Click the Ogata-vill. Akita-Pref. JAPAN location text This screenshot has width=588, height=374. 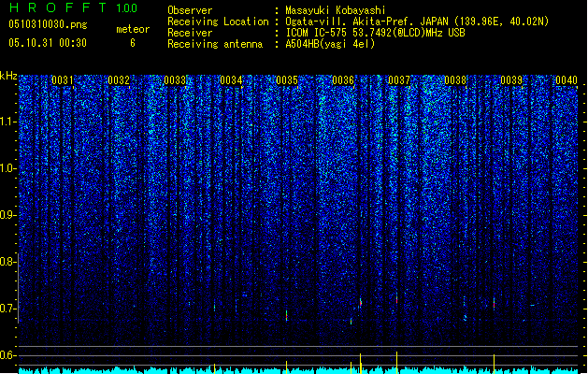tap(417, 22)
